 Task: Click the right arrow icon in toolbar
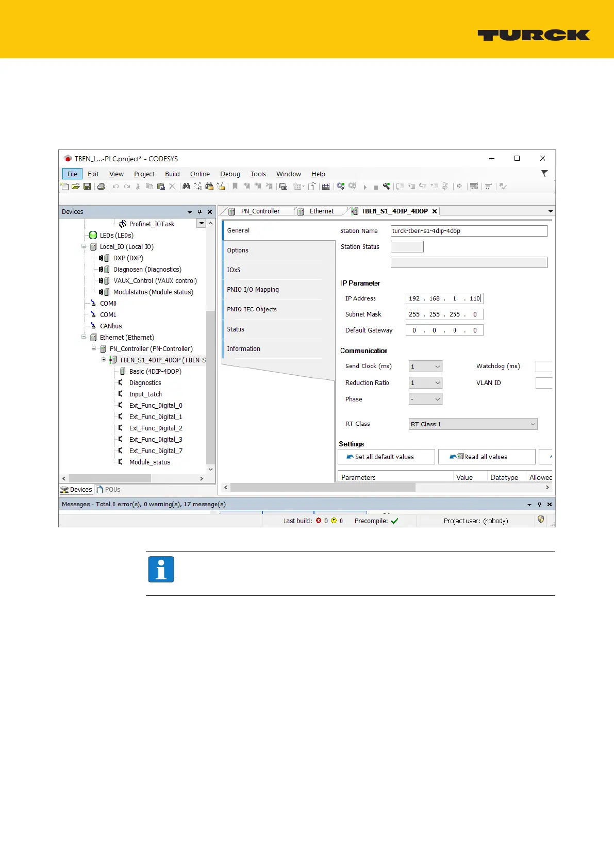(459, 187)
